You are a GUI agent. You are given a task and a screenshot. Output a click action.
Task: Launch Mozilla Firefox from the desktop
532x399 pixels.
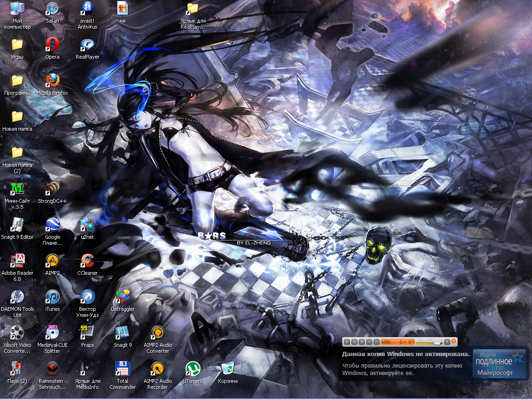coord(52,85)
